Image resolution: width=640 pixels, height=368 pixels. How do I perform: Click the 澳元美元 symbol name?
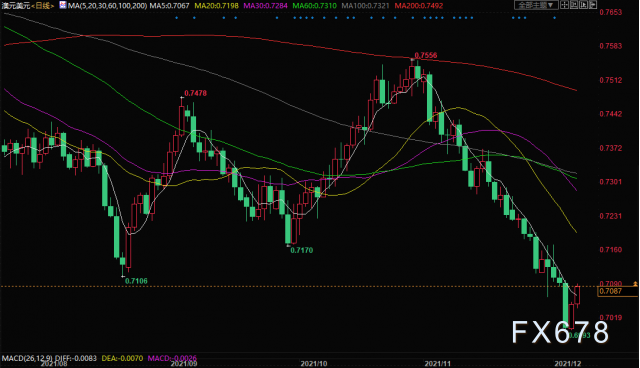click(x=15, y=6)
